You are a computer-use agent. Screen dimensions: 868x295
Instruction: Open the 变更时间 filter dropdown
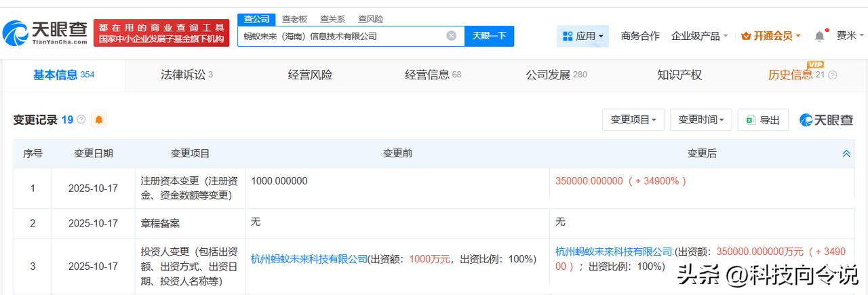point(701,120)
